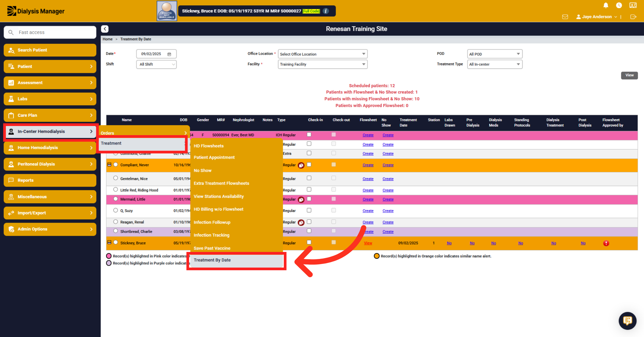
Task: Expand Miscellaneous menu
Action: click(50, 197)
